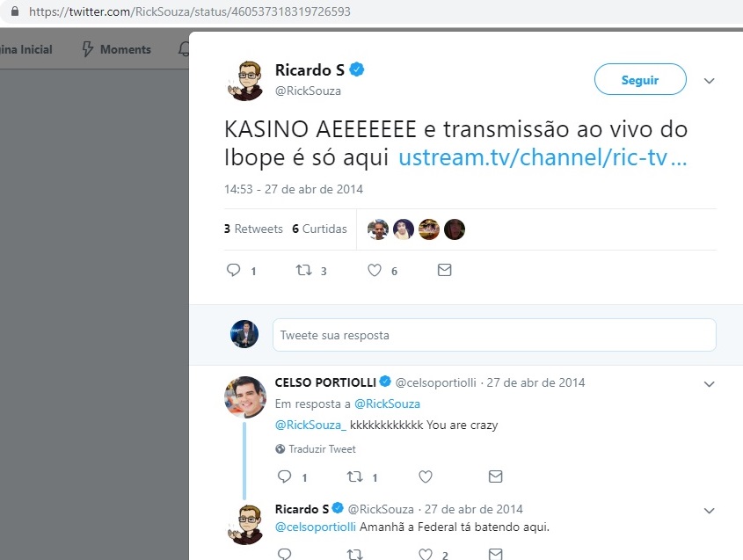Retweet the main KASINO tweet
The width and height of the screenshot is (743, 560).
(303, 270)
